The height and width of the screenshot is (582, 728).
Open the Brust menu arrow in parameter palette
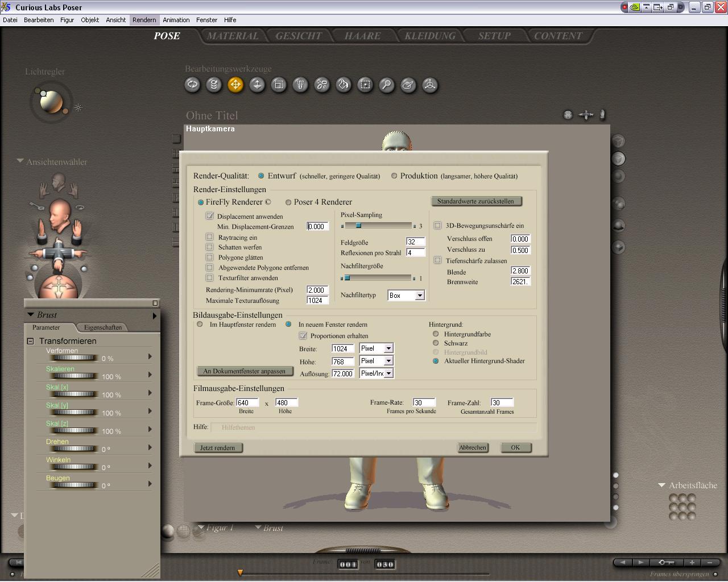(154, 315)
